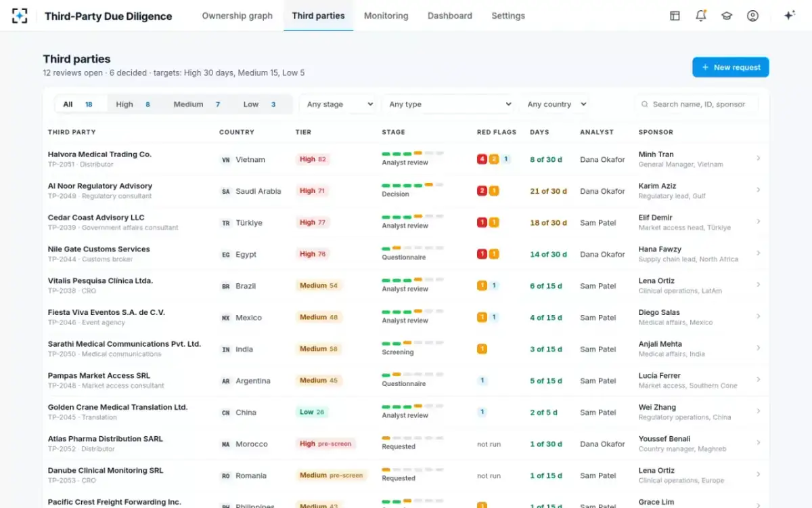
Task: Click the blue flag badge for Pampas Market
Action: tap(482, 381)
